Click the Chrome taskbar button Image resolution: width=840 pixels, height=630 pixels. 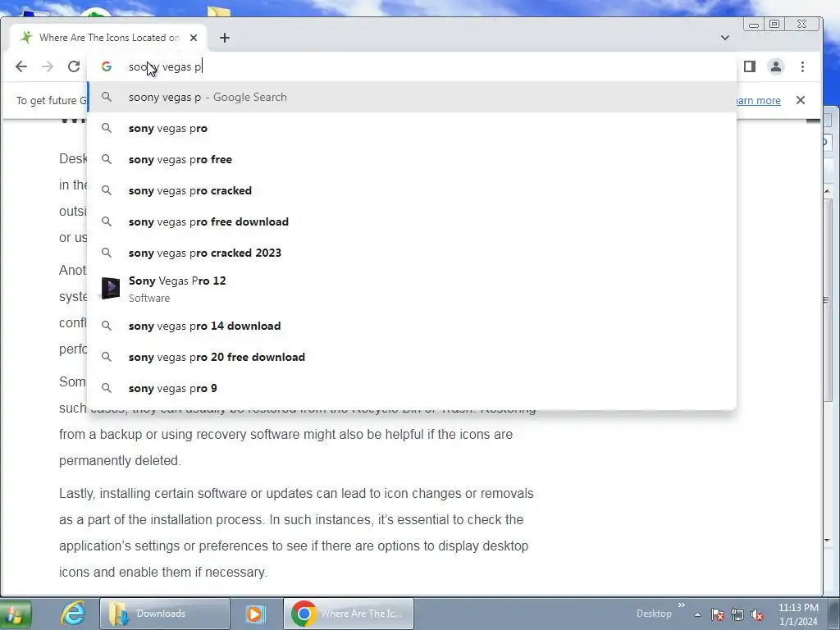[348, 614]
